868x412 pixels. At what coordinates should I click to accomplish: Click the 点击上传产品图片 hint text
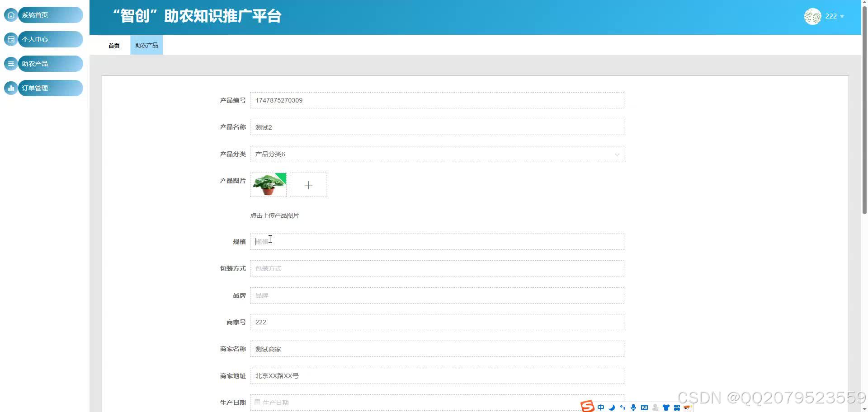click(x=274, y=215)
